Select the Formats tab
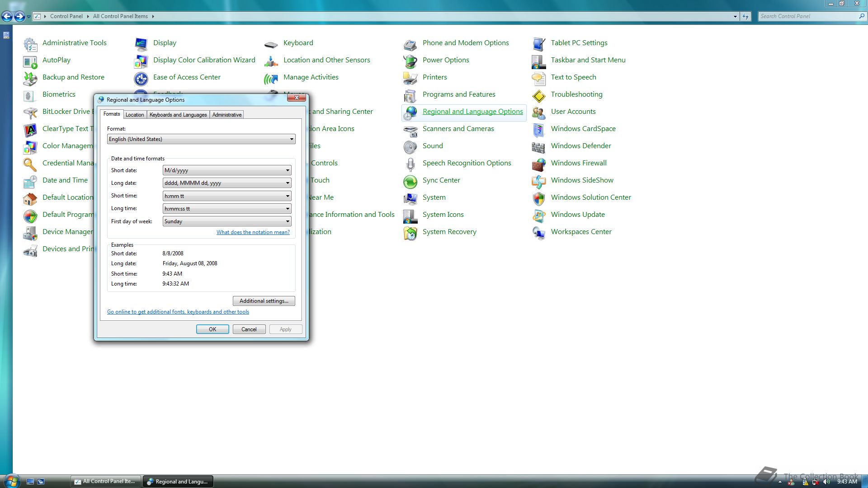 coord(112,114)
